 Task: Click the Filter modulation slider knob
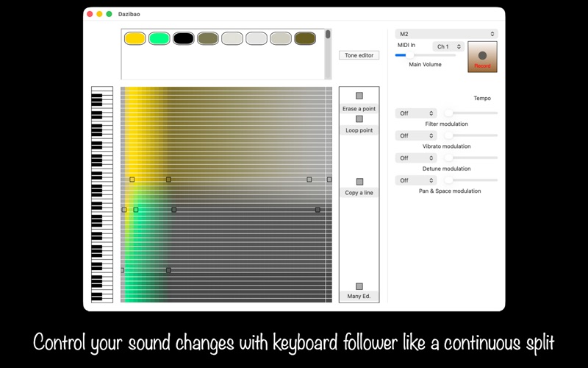[448, 113]
